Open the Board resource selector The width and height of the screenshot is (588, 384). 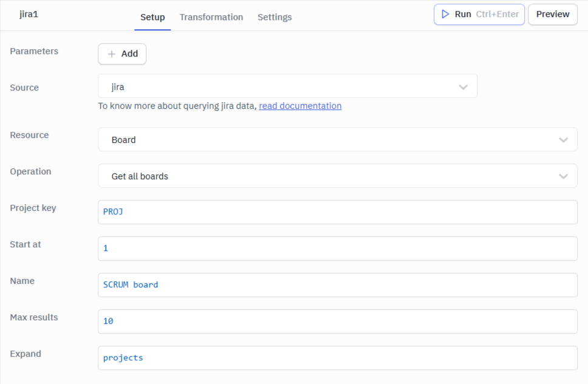(x=338, y=139)
